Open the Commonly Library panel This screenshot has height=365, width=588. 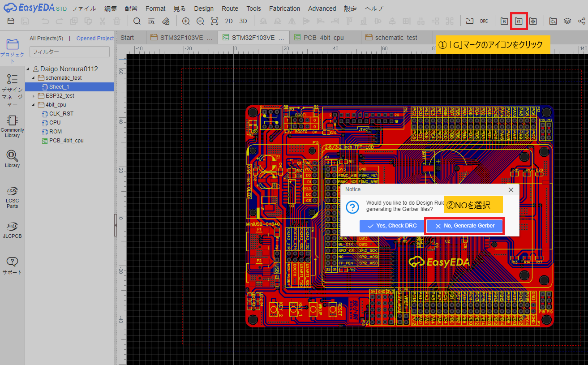click(12, 126)
